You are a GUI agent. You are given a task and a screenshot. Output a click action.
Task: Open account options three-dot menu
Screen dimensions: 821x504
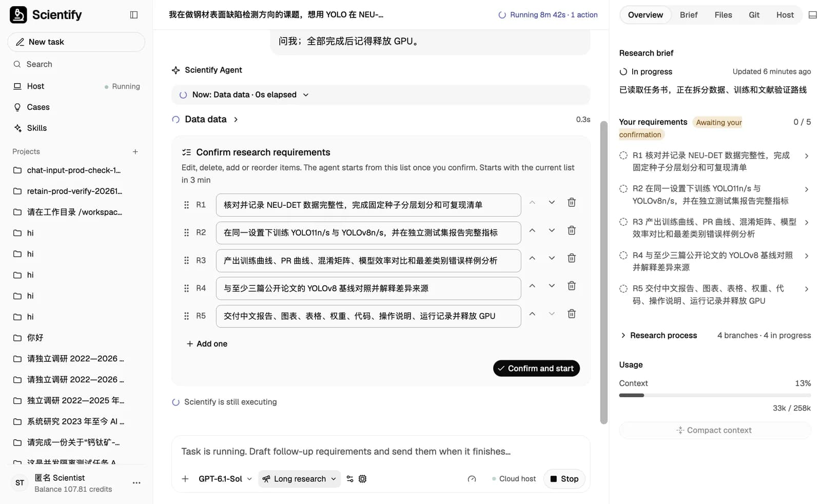point(136,483)
